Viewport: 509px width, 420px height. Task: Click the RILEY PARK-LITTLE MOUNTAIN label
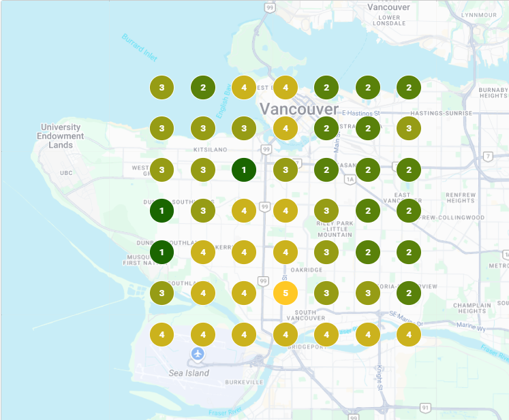[x=335, y=229]
